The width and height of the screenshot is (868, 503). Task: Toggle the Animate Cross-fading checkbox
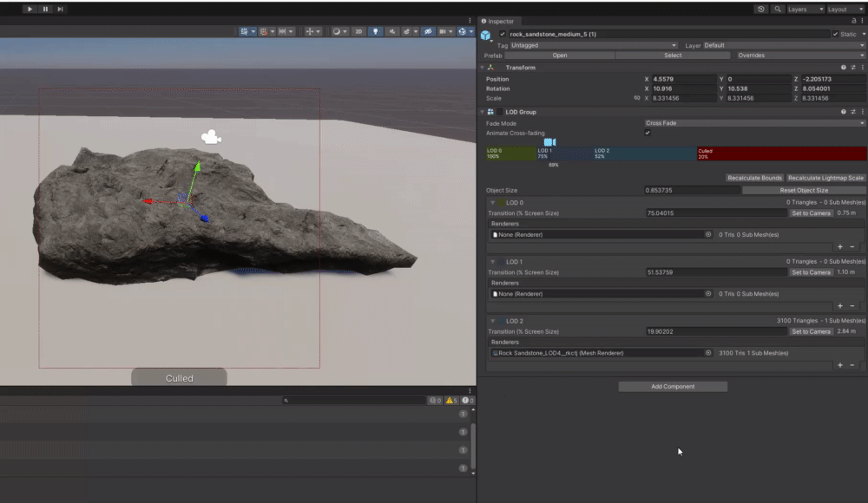[648, 133]
